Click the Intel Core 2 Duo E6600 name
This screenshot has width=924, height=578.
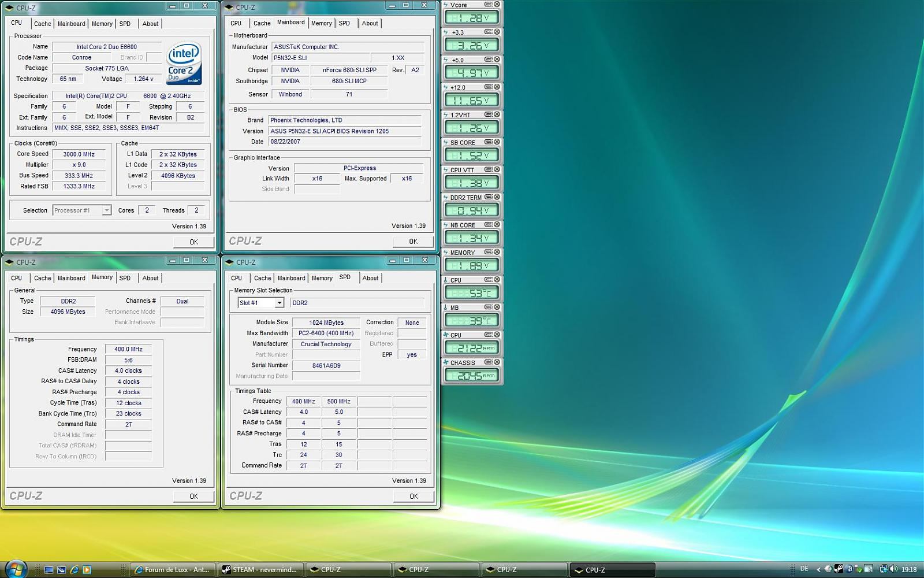click(x=107, y=47)
